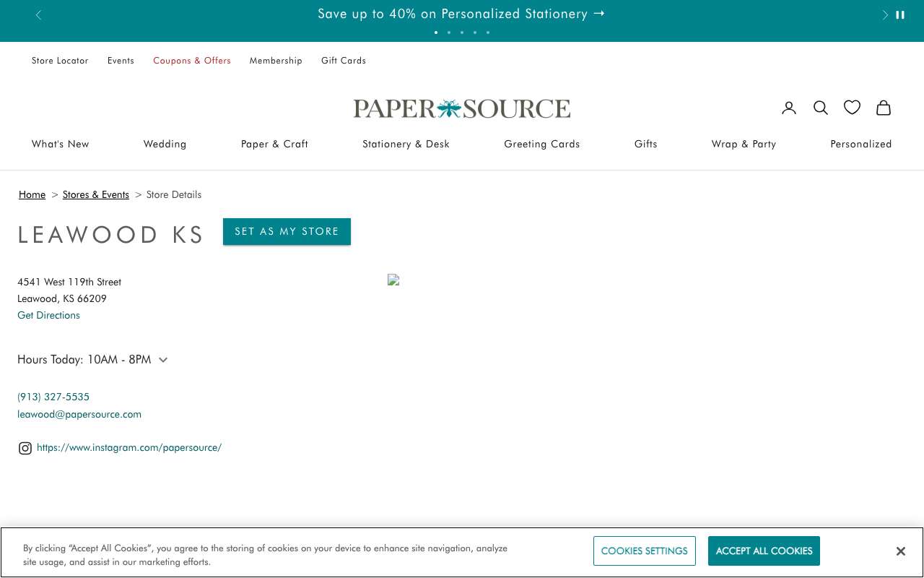This screenshot has height=578, width=924.
Task: Click Store Locator link
Action: tap(60, 61)
